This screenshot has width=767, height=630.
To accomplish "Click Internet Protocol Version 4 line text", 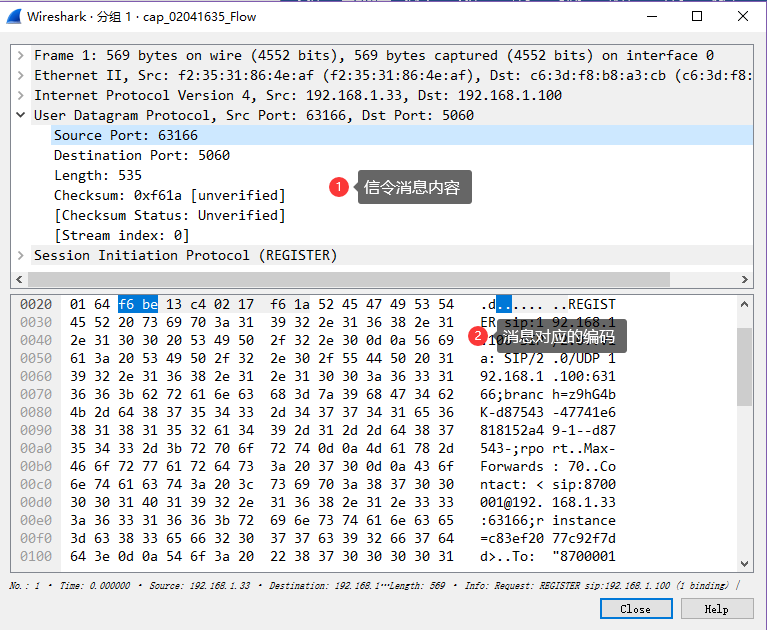I will click(298, 95).
